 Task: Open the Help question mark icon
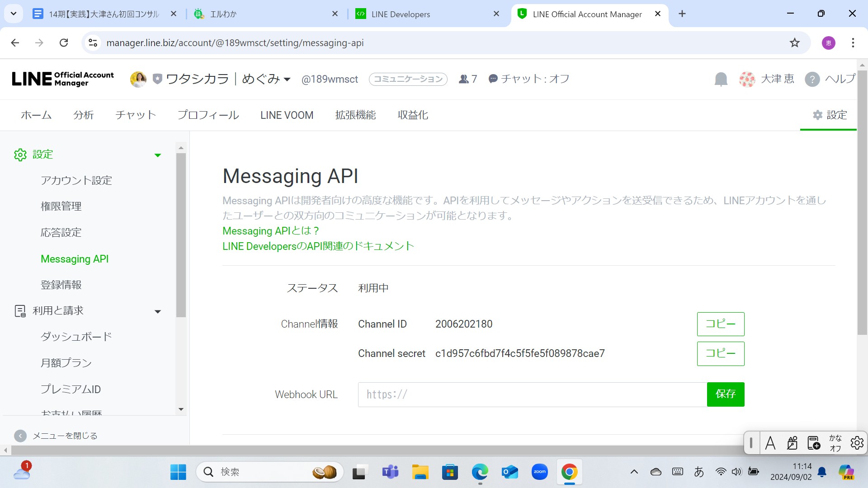(812, 79)
